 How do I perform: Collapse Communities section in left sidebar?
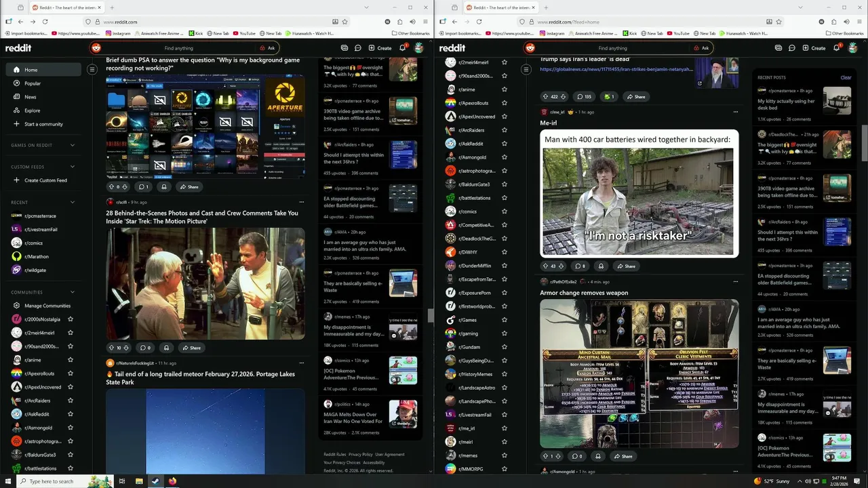tap(73, 292)
